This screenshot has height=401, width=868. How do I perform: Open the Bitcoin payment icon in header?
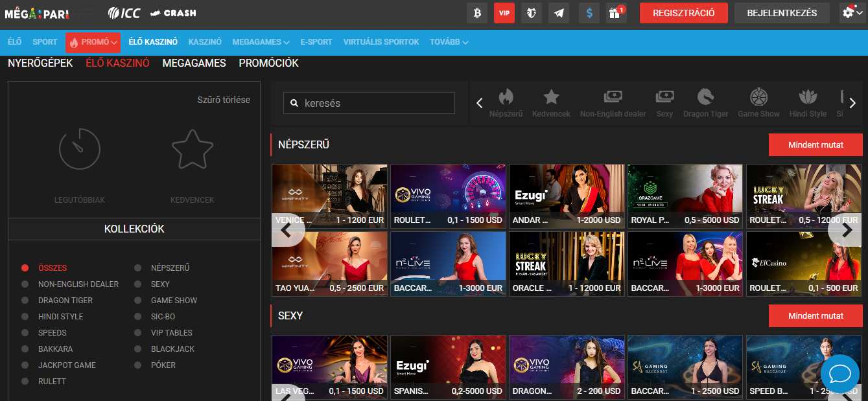click(477, 13)
